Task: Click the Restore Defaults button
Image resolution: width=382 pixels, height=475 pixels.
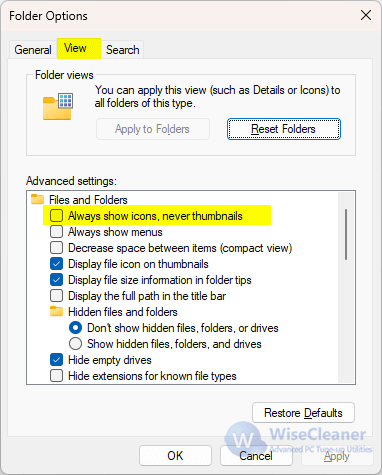Action: point(303,413)
